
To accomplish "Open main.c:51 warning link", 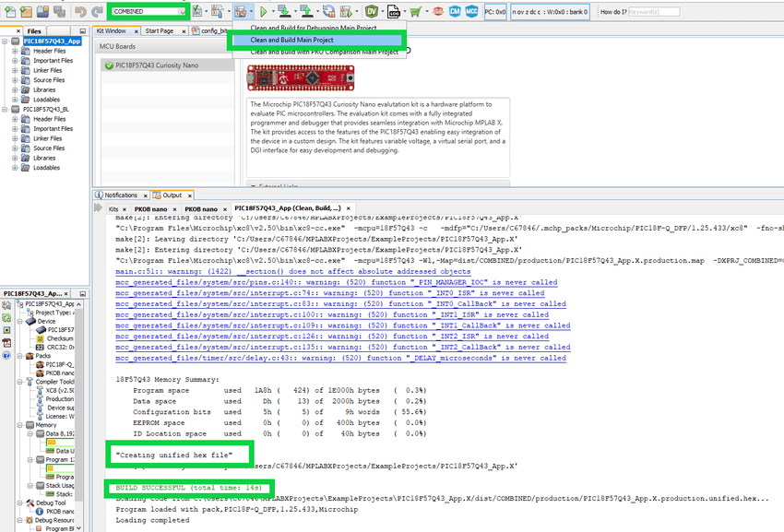I will [x=138, y=271].
